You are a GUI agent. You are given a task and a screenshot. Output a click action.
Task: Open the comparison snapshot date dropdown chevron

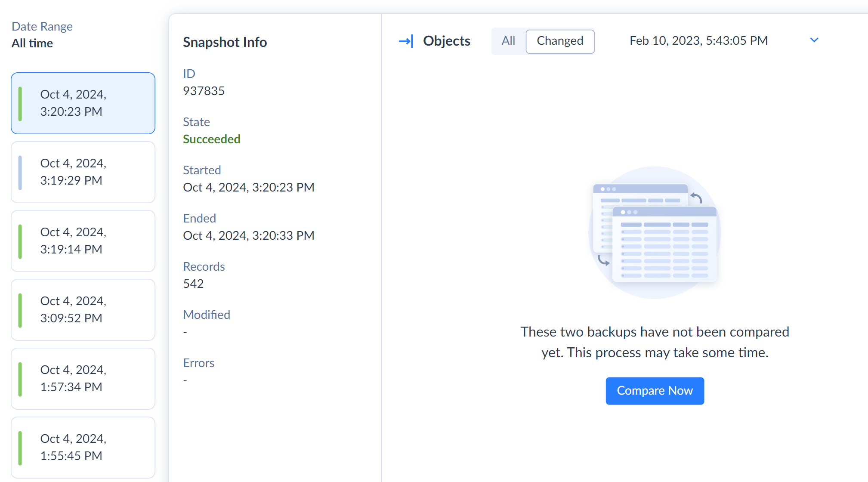[814, 40]
